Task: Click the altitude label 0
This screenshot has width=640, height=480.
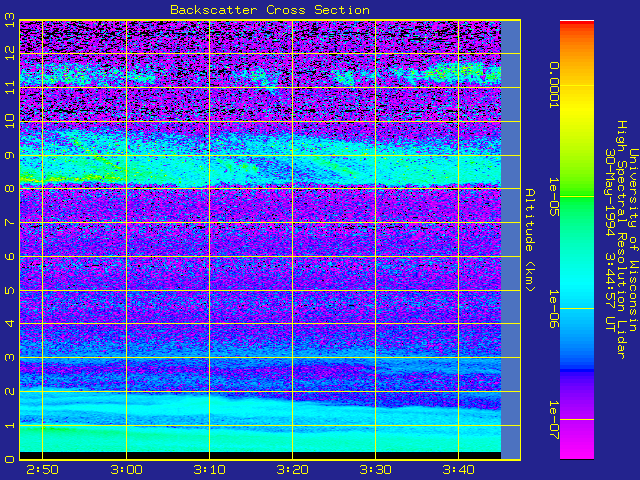Action: pos(10,459)
